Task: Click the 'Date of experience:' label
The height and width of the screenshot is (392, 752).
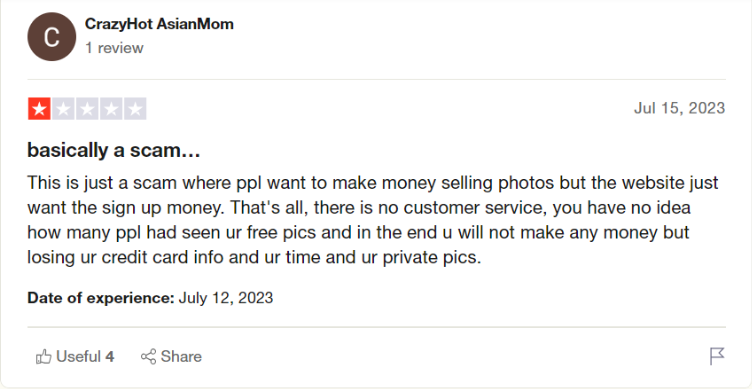Action: [x=101, y=298]
